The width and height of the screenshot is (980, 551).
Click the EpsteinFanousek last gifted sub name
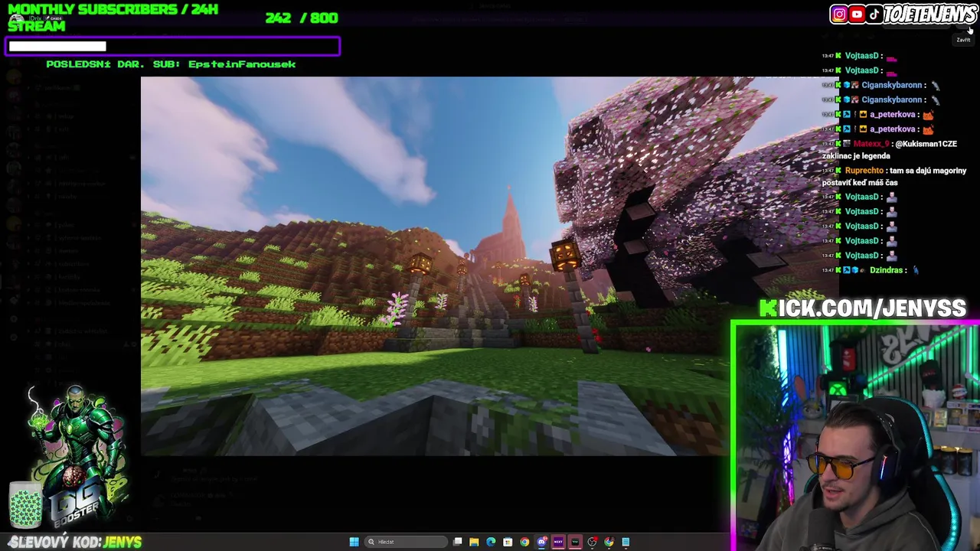tap(242, 64)
